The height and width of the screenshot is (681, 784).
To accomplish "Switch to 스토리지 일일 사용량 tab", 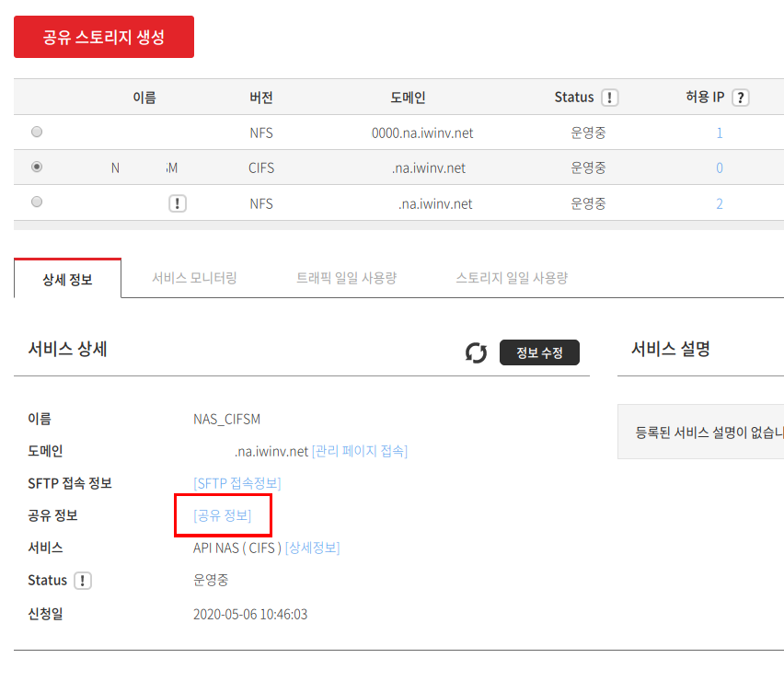I will coord(512,278).
